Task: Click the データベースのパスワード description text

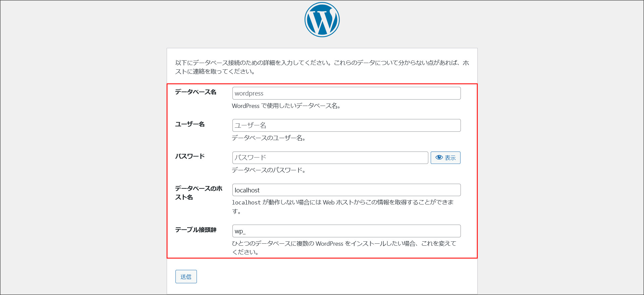Action: tap(268, 170)
